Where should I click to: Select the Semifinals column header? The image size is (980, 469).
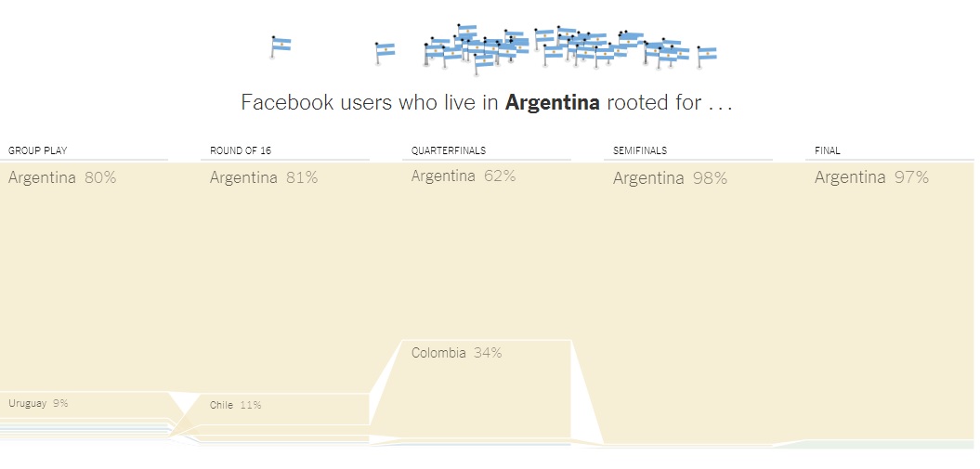[639, 150]
